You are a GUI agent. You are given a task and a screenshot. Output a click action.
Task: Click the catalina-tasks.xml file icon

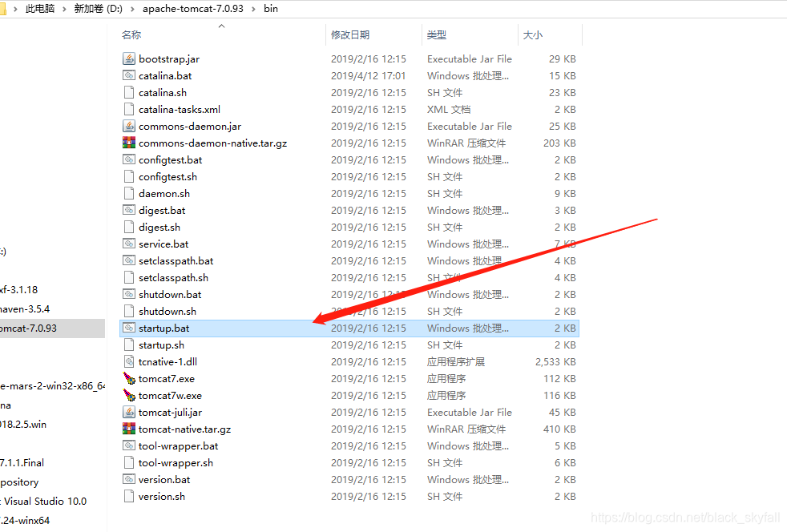129,110
